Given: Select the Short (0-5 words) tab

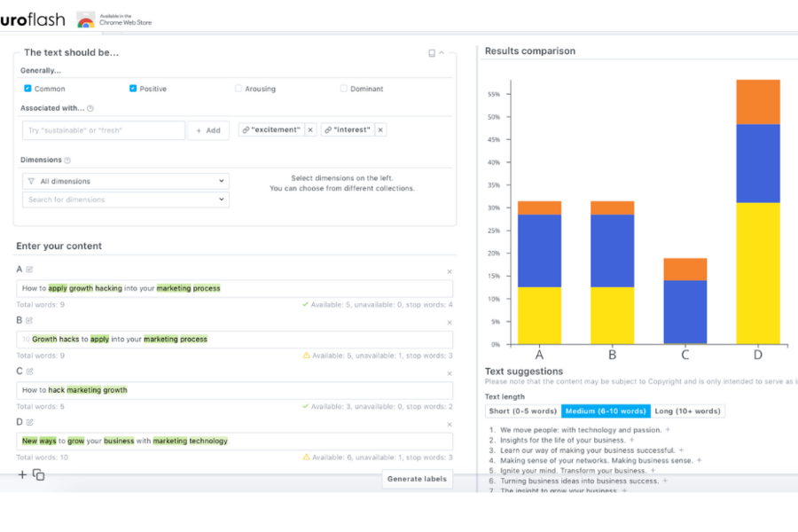Looking at the screenshot, I should (523, 411).
